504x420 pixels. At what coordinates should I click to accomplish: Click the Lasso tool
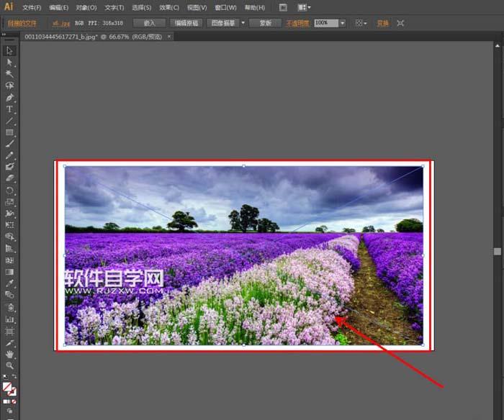click(9, 86)
